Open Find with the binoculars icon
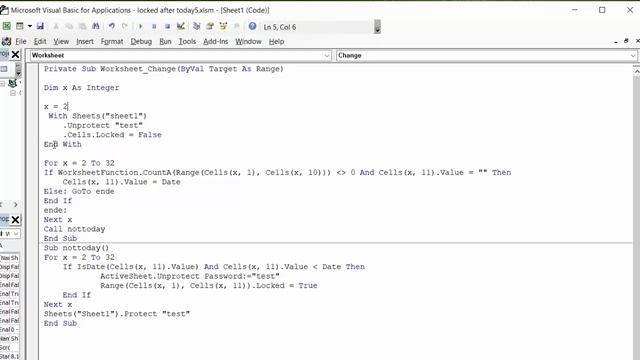Viewport: 640px width, 360px height. coord(96,27)
